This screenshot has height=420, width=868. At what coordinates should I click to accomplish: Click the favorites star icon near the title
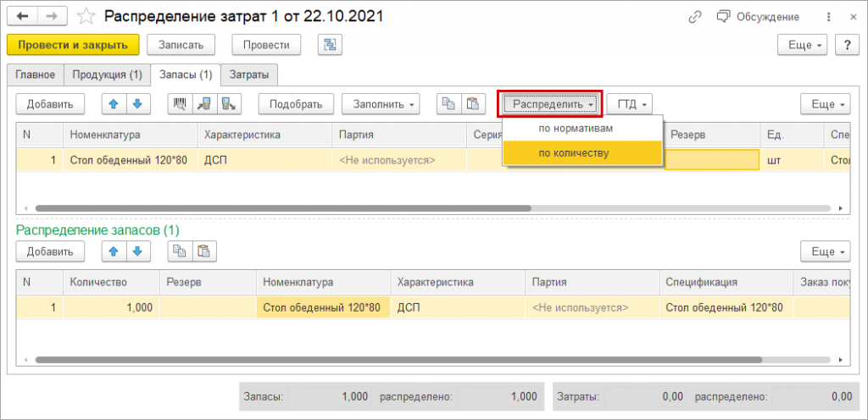86,16
